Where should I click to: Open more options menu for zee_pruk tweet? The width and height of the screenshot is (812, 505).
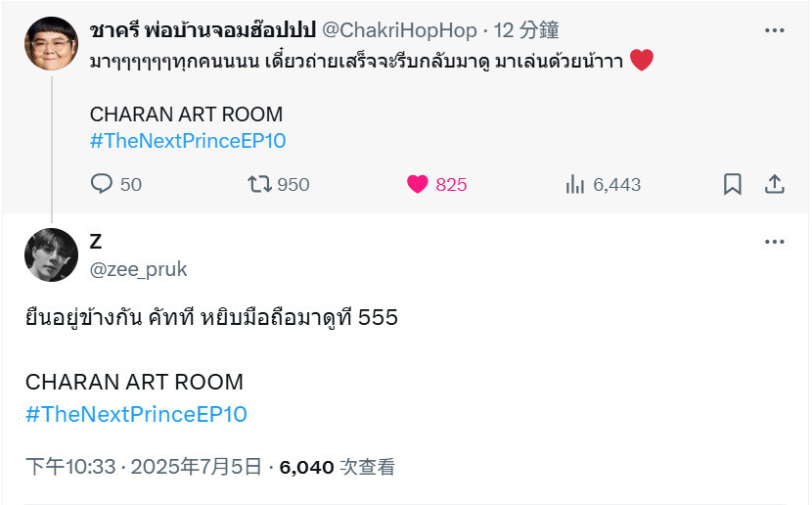click(775, 242)
